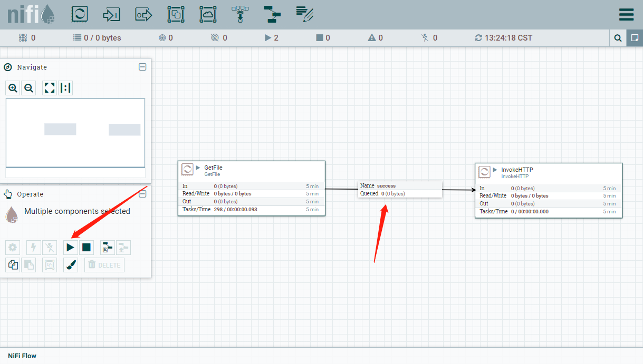The height and width of the screenshot is (364, 643).
Task: Open the bulletin board note icon
Action: pos(635,38)
